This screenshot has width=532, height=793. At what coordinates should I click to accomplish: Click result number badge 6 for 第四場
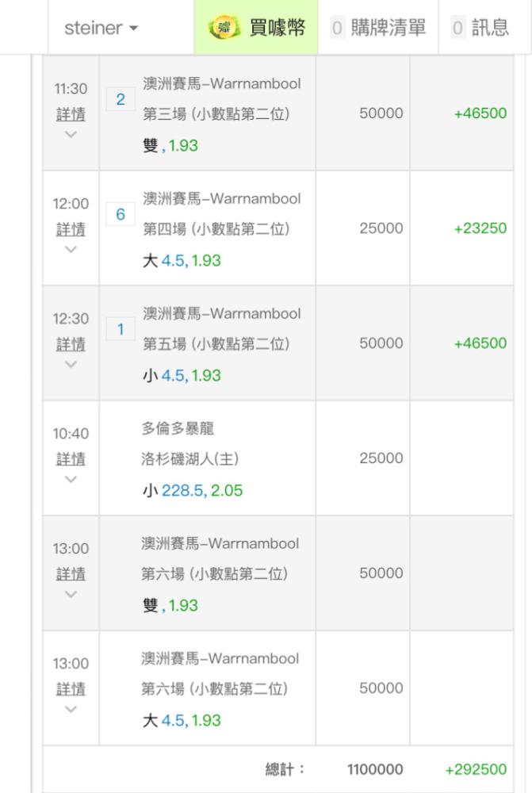pyautogui.click(x=121, y=214)
